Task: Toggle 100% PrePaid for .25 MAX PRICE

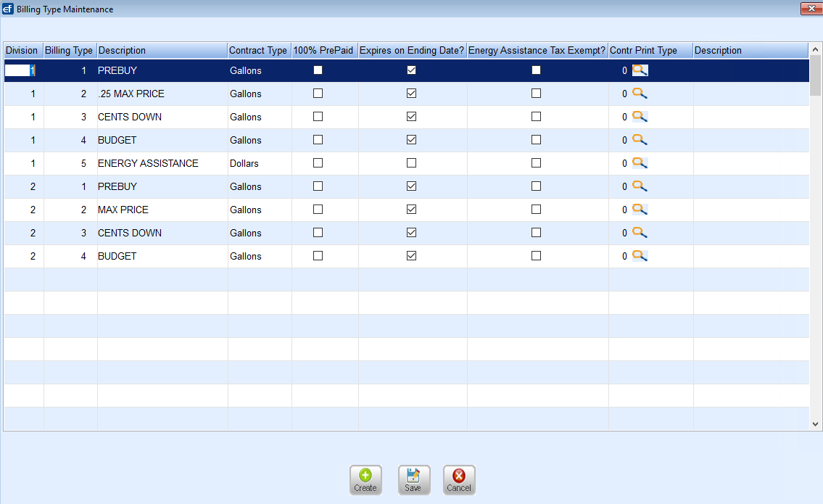Action: click(x=318, y=93)
